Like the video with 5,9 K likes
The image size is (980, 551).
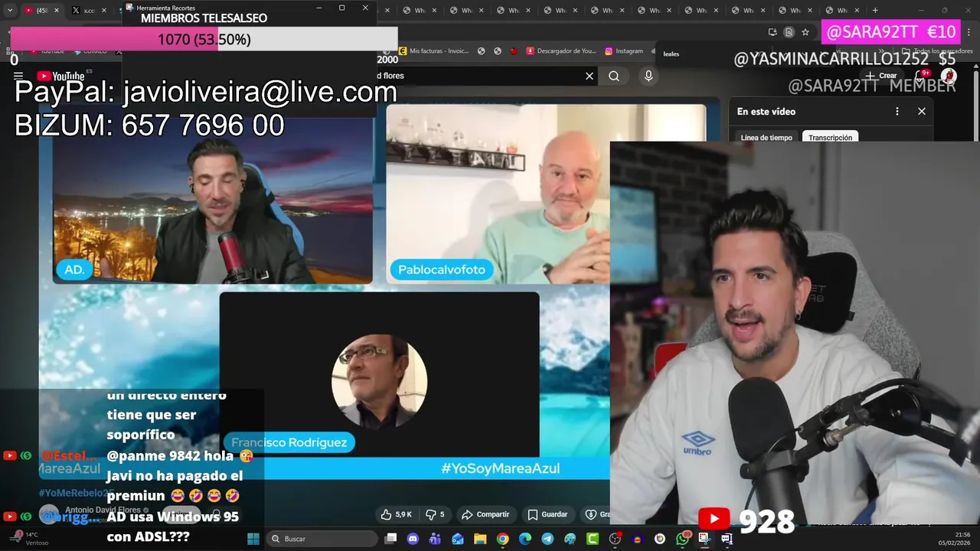click(397, 514)
